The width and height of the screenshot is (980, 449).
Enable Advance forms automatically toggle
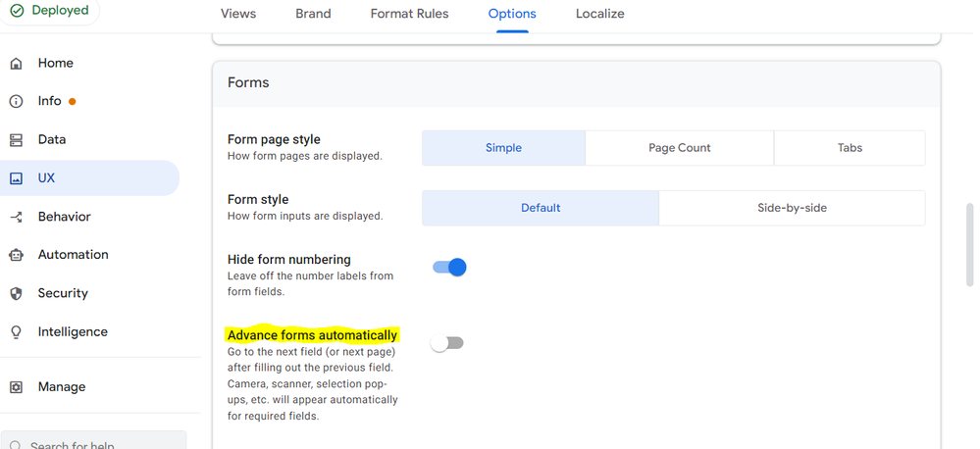[x=447, y=343]
